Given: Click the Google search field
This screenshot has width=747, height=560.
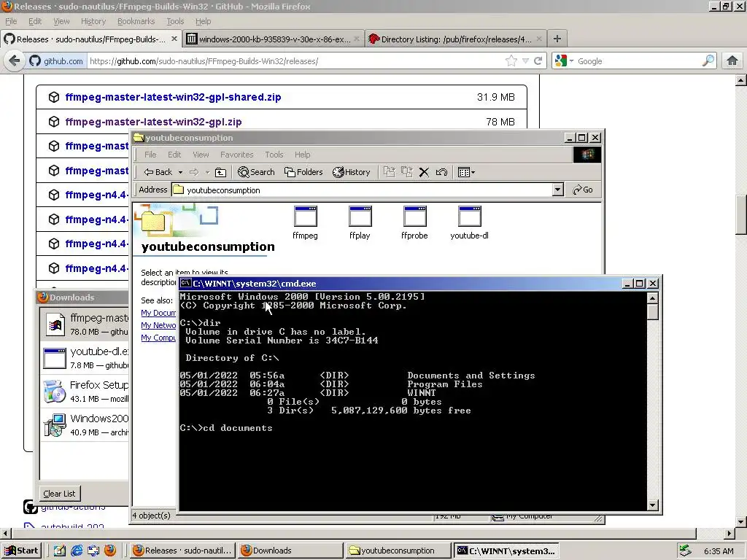Looking at the screenshot, I should click(x=638, y=61).
